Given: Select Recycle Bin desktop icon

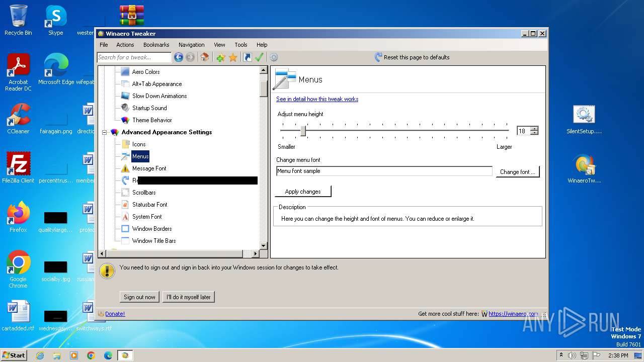Looking at the screenshot, I should coord(18,20).
